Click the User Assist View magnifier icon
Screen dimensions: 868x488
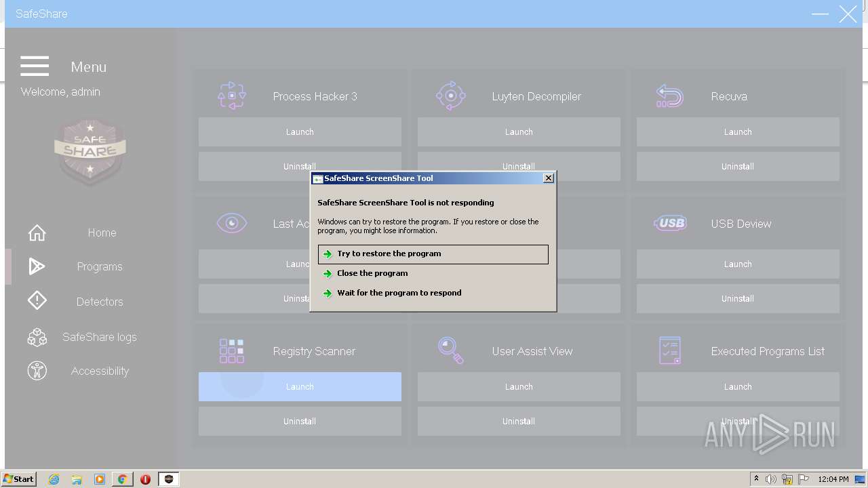tap(451, 350)
